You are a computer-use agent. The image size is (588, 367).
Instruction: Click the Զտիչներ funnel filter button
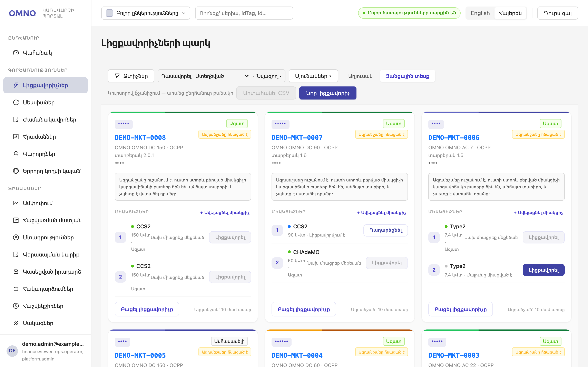[x=131, y=76]
